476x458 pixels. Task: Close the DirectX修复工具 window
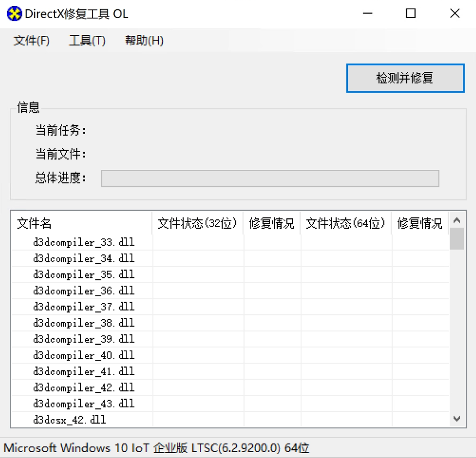[455, 14]
